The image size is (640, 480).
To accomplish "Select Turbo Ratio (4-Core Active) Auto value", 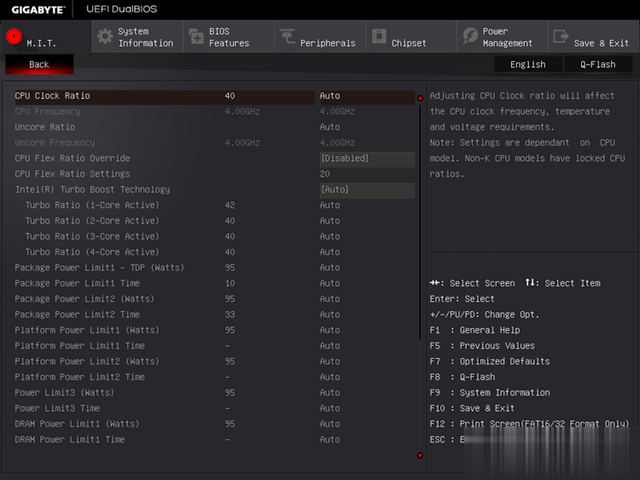I will 330,252.
